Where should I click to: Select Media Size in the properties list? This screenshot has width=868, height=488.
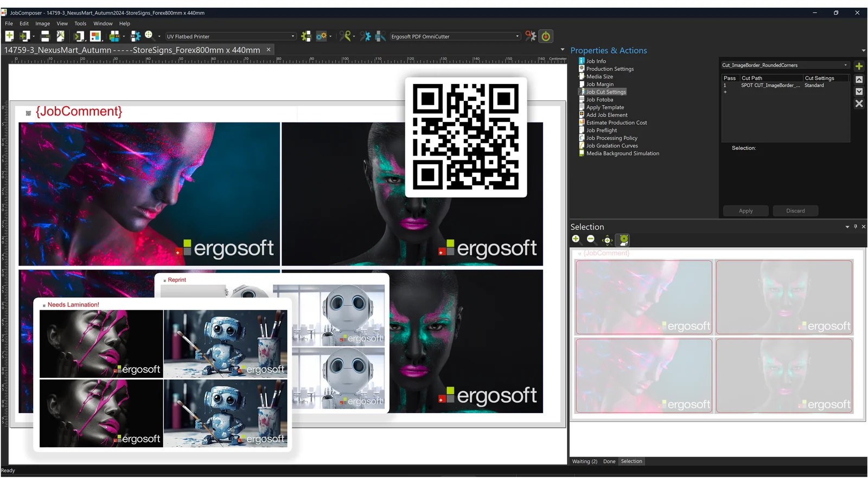click(599, 76)
